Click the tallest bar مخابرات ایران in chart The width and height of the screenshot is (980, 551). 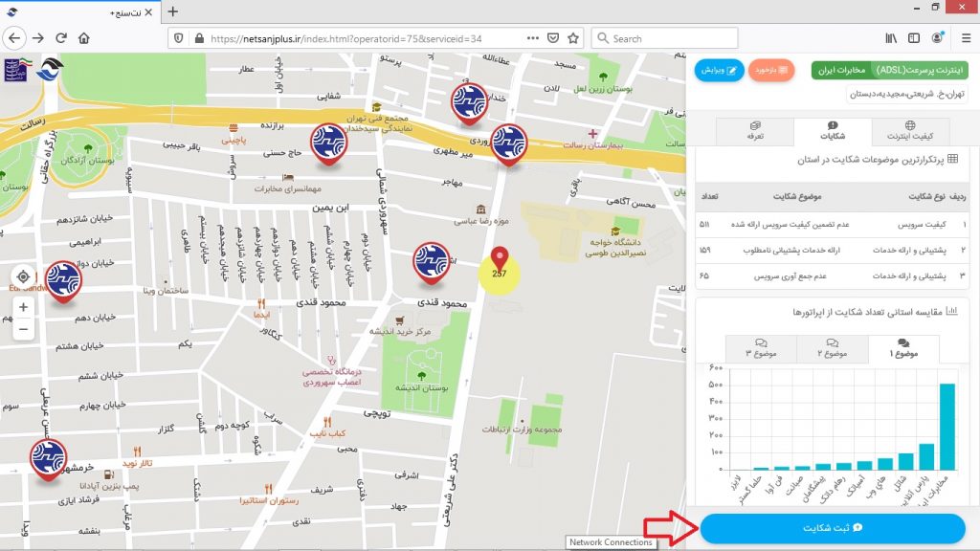[x=947, y=427]
